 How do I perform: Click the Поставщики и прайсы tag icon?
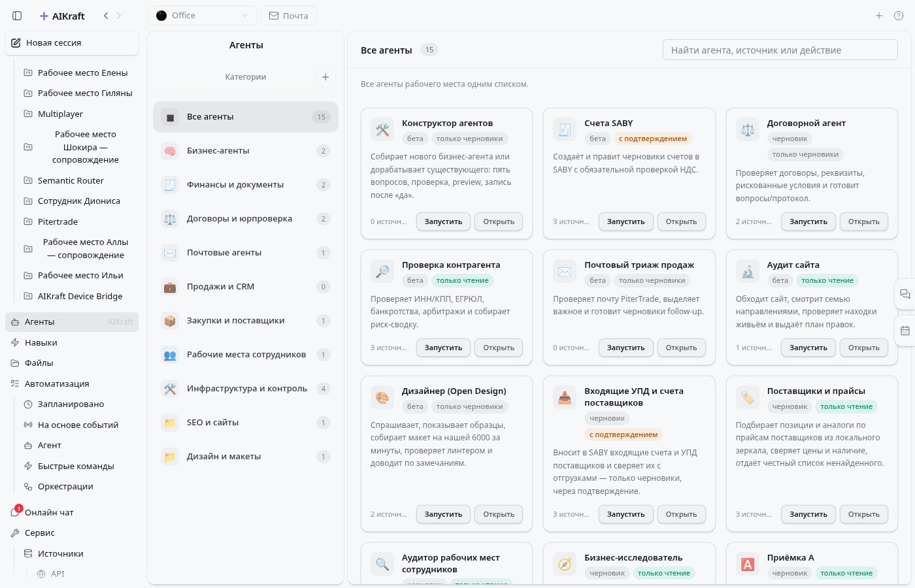click(x=748, y=397)
